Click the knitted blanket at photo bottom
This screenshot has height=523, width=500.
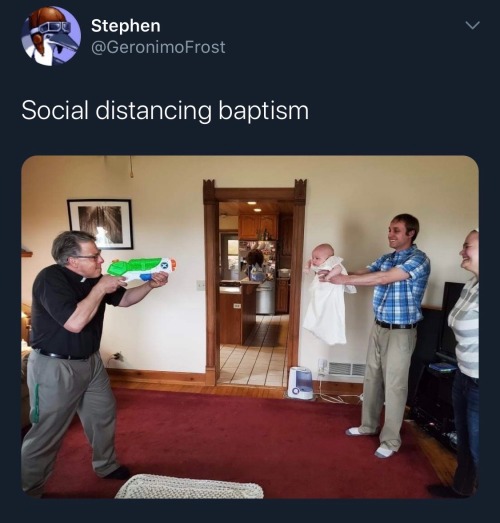pyautogui.click(x=189, y=486)
